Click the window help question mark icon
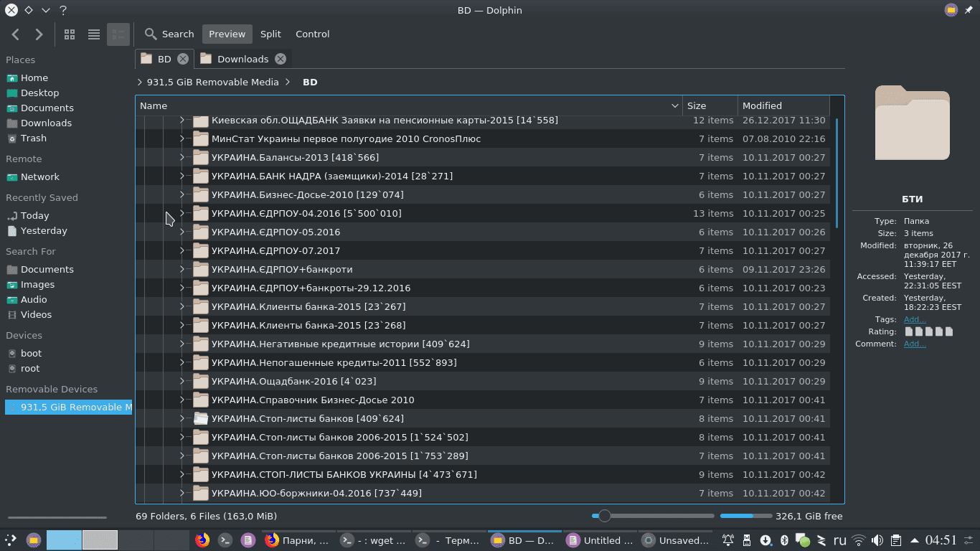980x551 pixels. (x=63, y=10)
